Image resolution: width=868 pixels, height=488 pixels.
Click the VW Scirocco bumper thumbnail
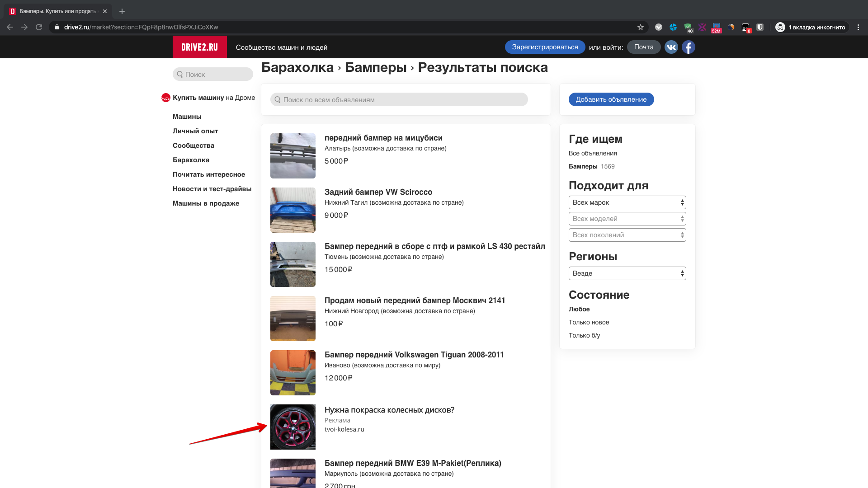(x=292, y=210)
